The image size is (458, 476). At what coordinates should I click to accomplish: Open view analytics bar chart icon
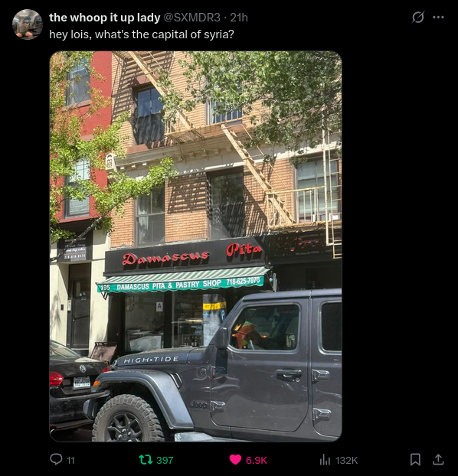325,460
